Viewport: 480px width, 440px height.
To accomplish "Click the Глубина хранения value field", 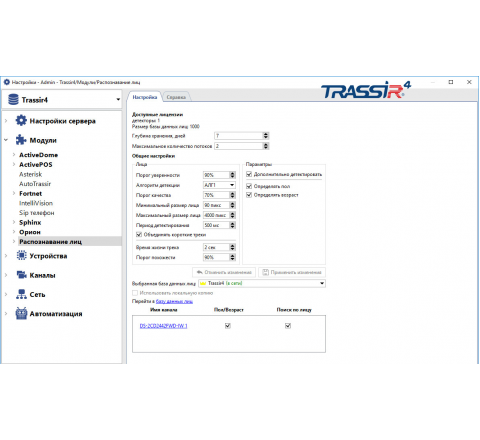I will pyautogui.click(x=238, y=136).
